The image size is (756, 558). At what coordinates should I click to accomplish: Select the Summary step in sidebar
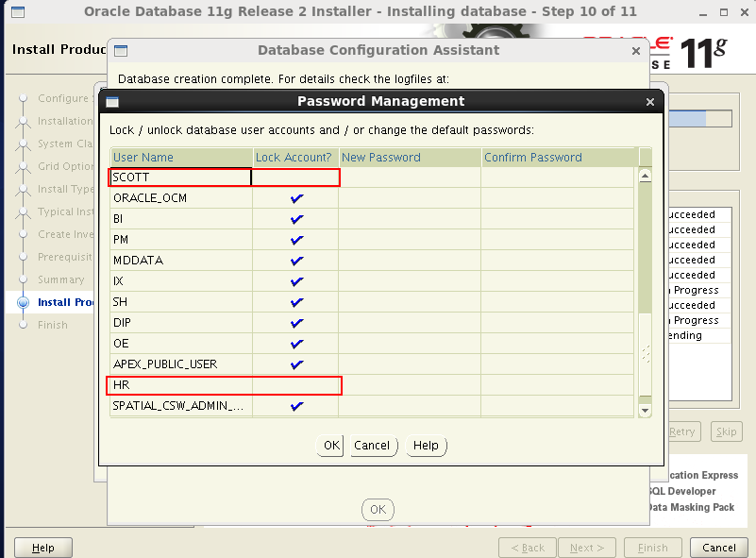[60, 279]
